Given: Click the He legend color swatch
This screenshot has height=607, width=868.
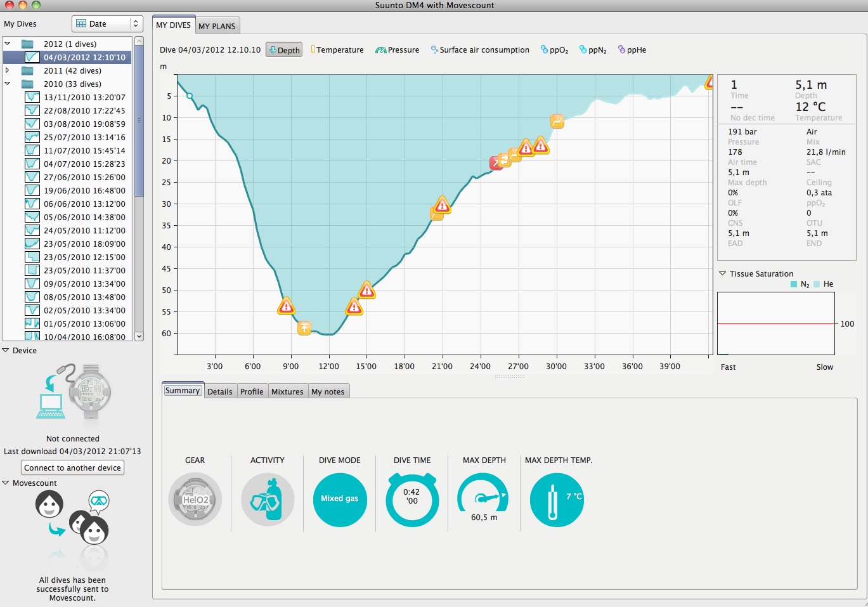Looking at the screenshot, I should click(x=817, y=284).
